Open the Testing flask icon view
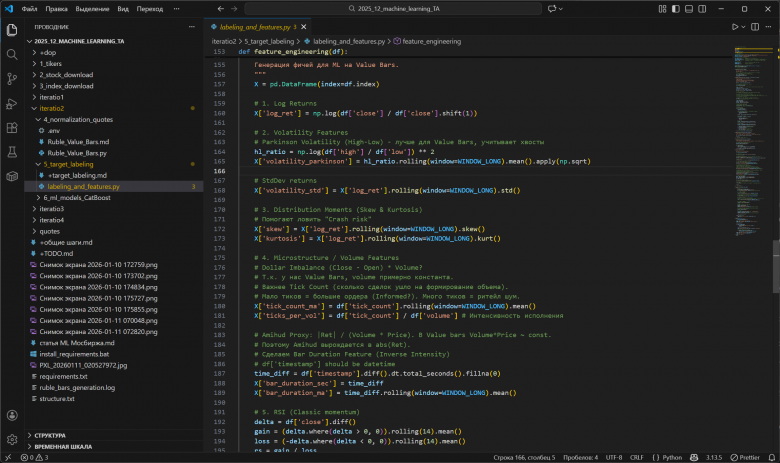 (x=12, y=153)
